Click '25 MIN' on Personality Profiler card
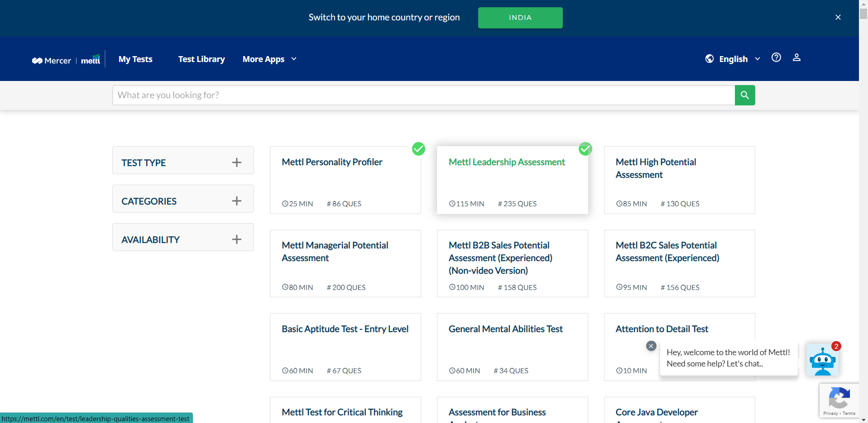The image size is (868, 423). (297, 204)
